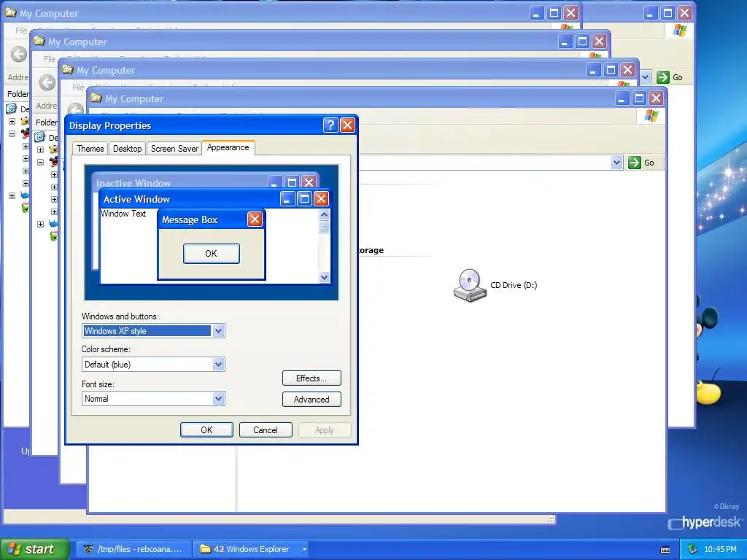Image resolution: width=747 pixels, height=560 pixels.
Task: Open address bar dropdown in backmost My Computer window
Action: point(646,77)
